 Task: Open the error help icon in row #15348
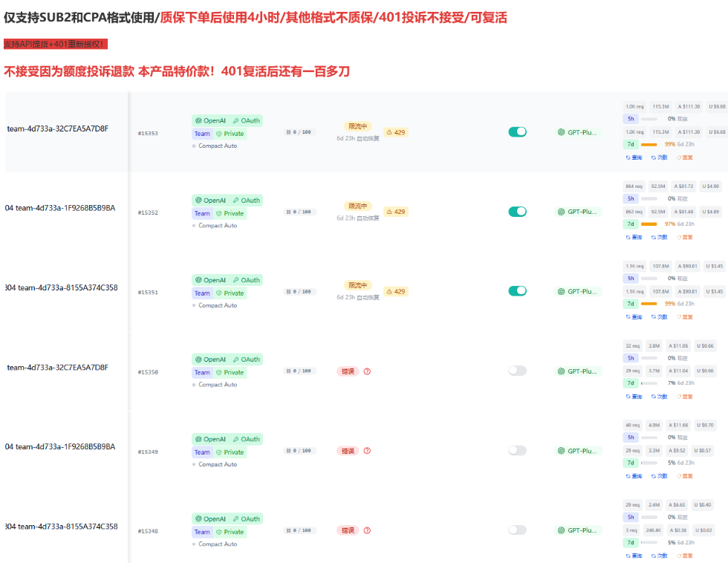367,530
